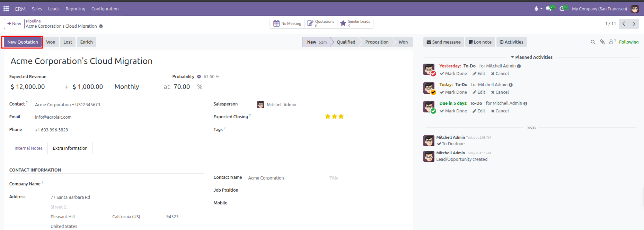Open the Configuration menu
Viewport: 644px width, 230px height.
tap(105, 9)
